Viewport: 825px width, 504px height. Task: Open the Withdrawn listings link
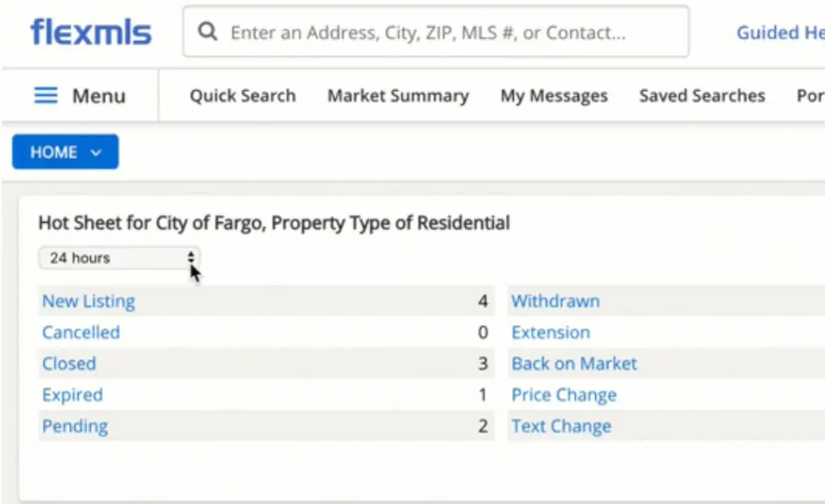pos(555,301)
